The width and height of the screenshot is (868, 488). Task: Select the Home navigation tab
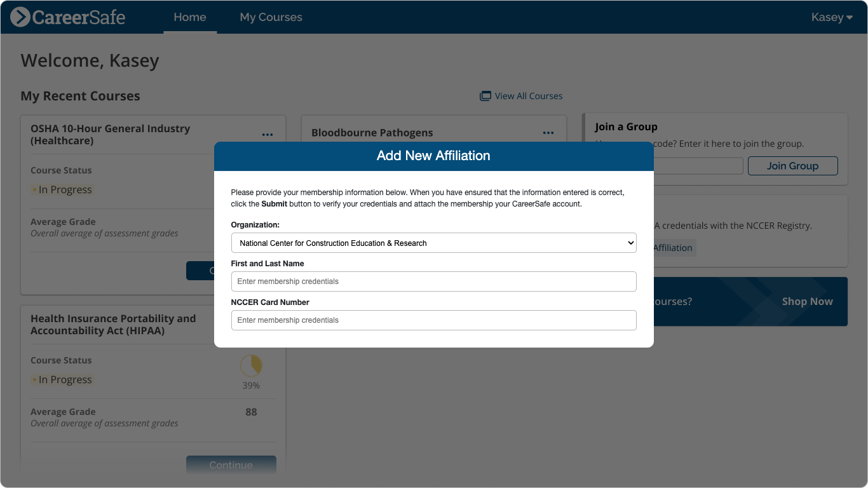190,17
